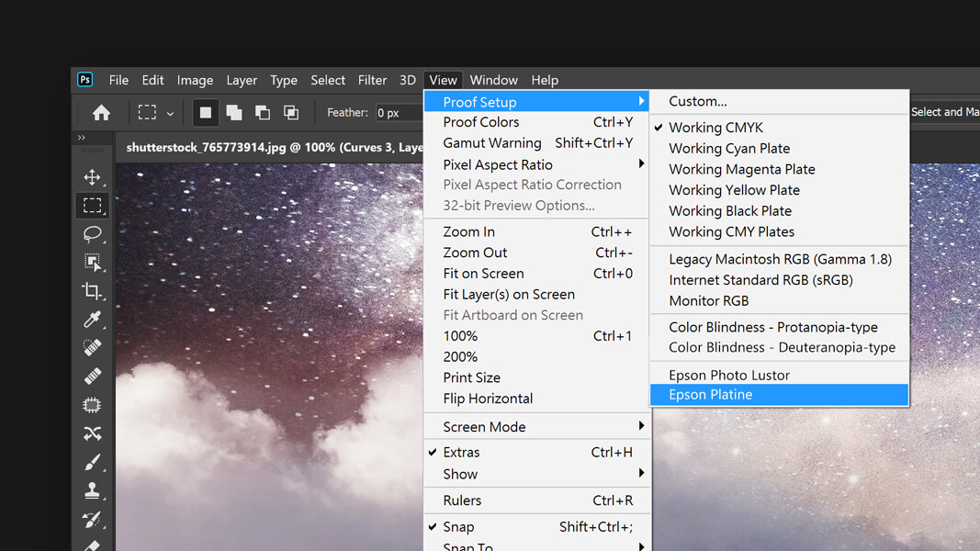980x551 pixels.
Task: Click Custom... in Proof Setup submenu
Action: [x=697, y=101]
